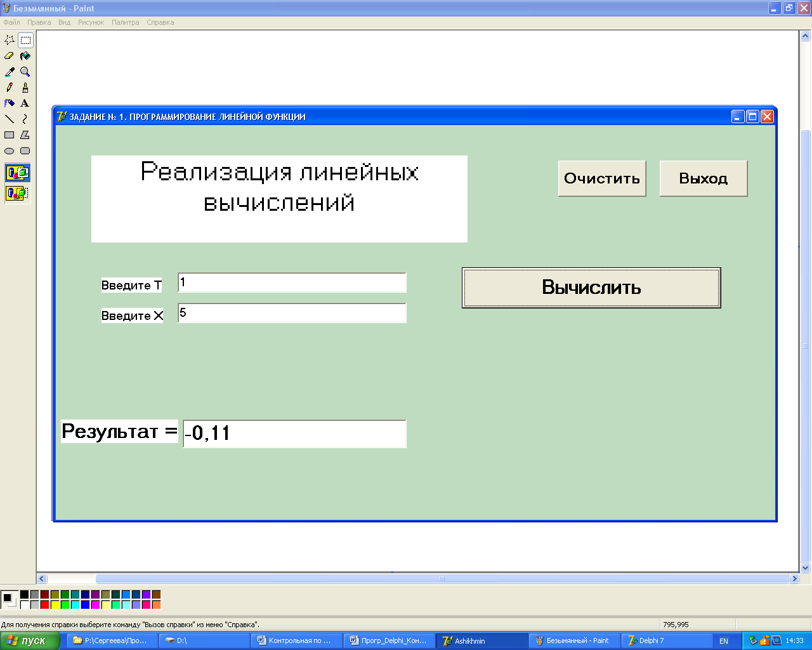Choose the Eraser tool
This screenshot has height=650, width=812.
[x=10, y=56]
